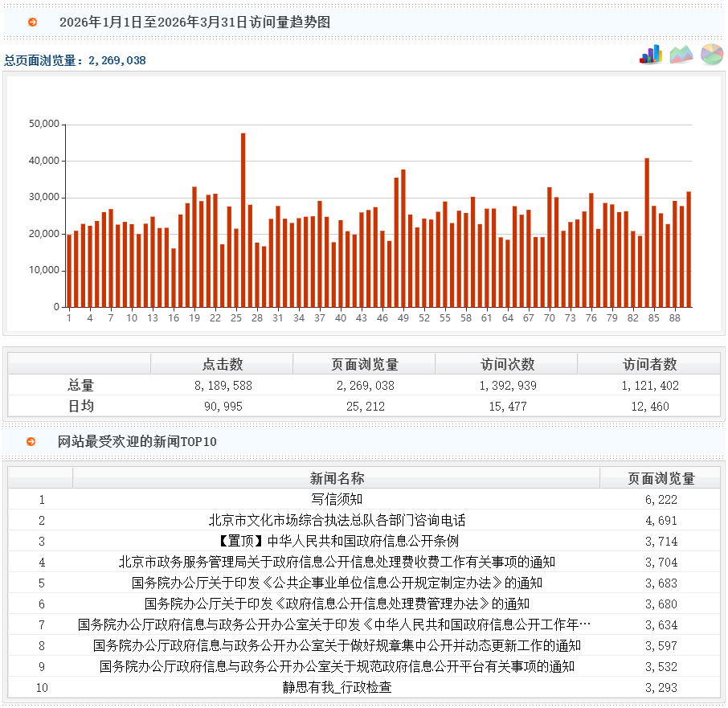Click orange arrow icon beside 网站最受欢迎的新闻TOP10
Viewport: 728px width, 708px height.
[x=31, y=441]
